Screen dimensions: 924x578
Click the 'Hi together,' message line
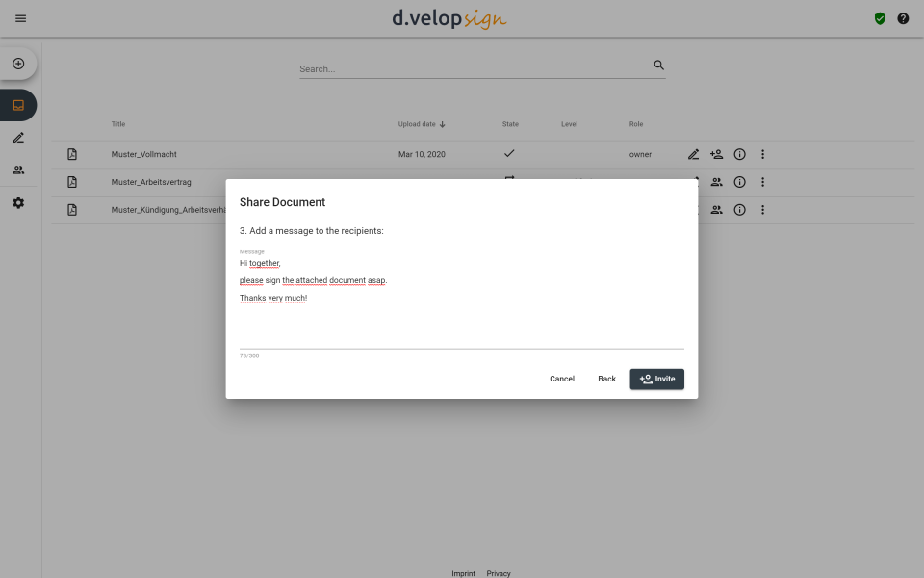(260, 263)
